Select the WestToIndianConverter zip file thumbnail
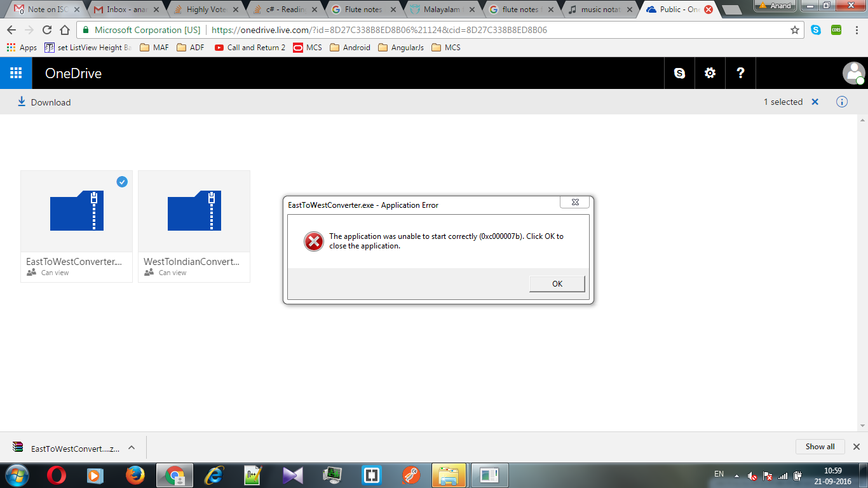868x488 pixels. 194,211
